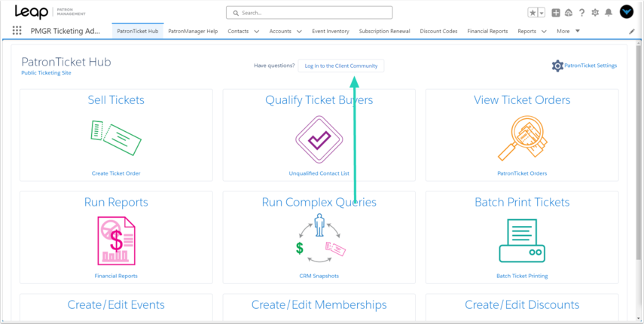Open the Discount Codes tab
Viewport: 644px width, 324px height.
[438, 31]
